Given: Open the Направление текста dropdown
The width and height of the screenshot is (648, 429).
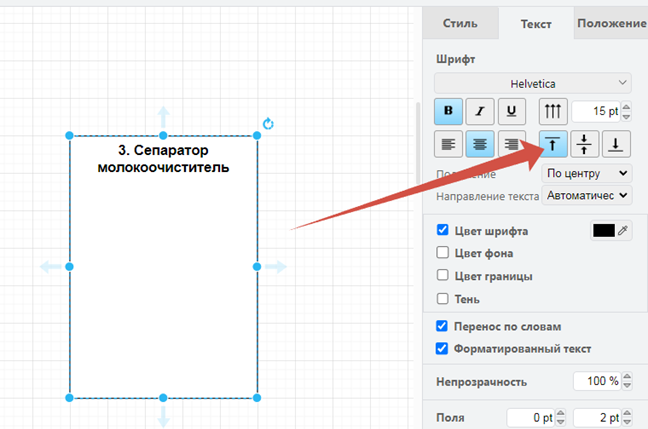Looking at the screenshot, I should click(x=586, y=195).
